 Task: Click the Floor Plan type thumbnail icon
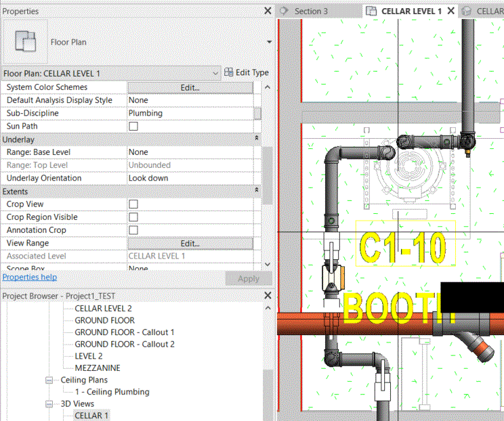[26, 42]
